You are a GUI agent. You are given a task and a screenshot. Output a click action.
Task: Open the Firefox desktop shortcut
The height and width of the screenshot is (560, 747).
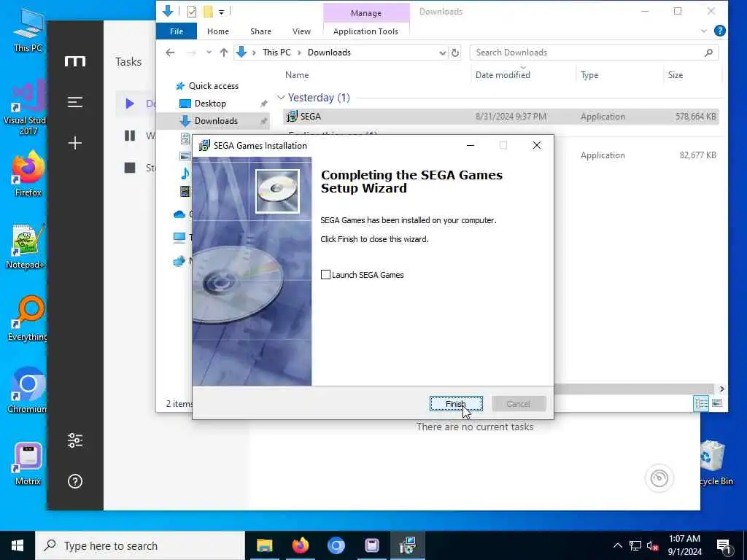click(x=28, y=175)
